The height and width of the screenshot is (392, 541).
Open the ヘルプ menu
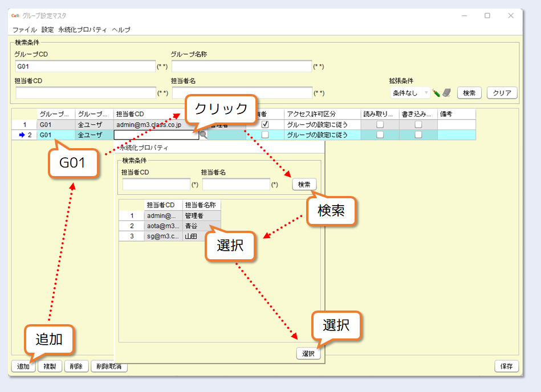(121, 30)
